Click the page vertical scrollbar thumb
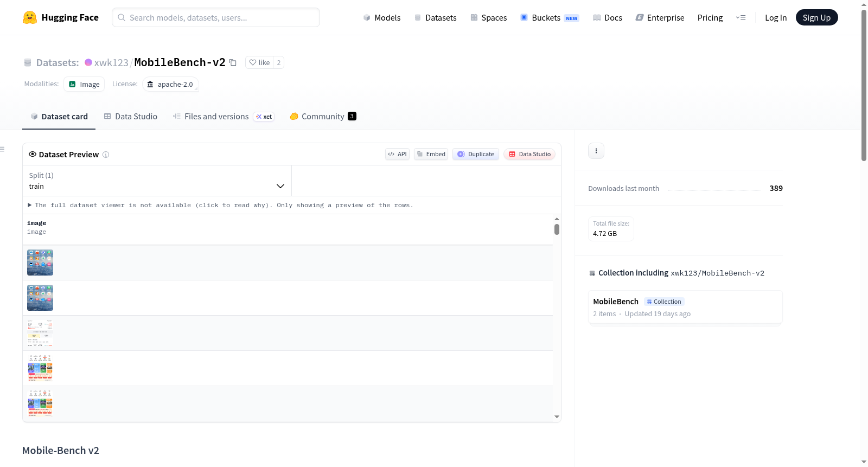Screen dimensions: 868x467 (x=864, y=85)
